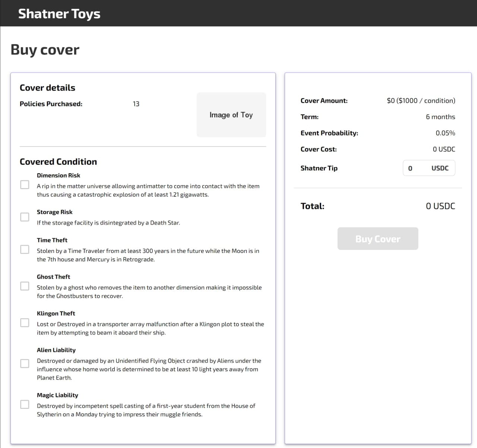Toggle the Klingon Theft checkbox

click(x=25, y=323)
